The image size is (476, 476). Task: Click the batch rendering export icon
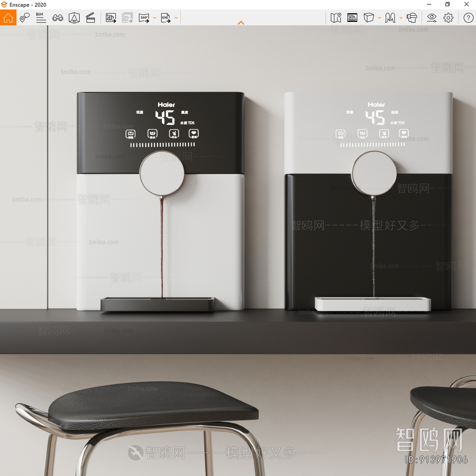click(127, 18)
